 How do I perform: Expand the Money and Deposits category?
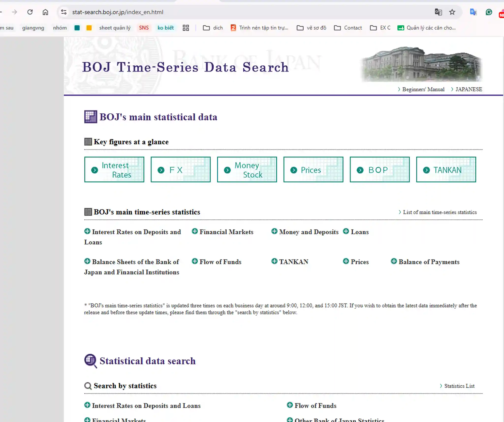305,232
